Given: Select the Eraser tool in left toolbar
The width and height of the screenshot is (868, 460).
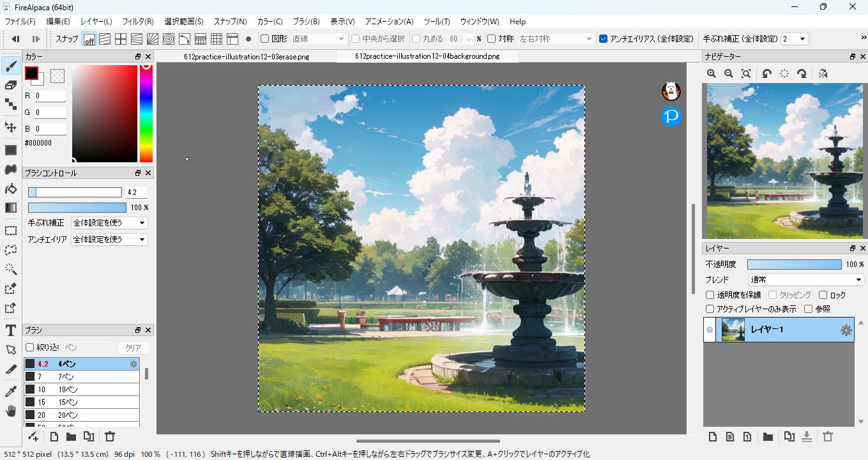Looking at the screenshot, I should (10, 85).
